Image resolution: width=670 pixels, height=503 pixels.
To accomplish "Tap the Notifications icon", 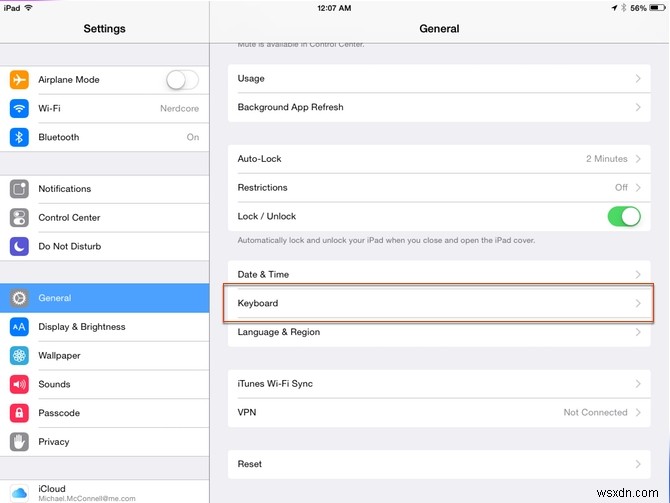I will pyautogui.click(x=19, y=189).
